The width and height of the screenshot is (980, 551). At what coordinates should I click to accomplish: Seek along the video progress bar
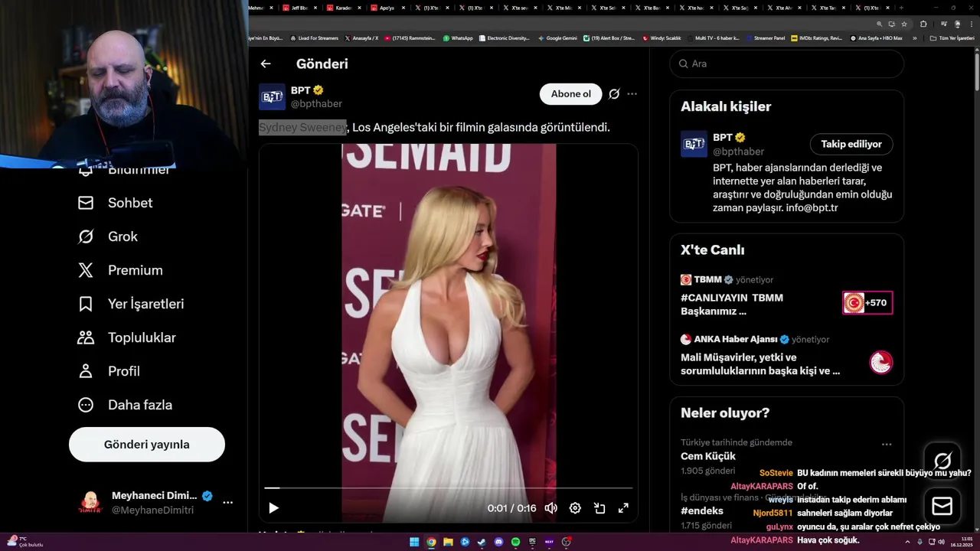tap(449, 487)
